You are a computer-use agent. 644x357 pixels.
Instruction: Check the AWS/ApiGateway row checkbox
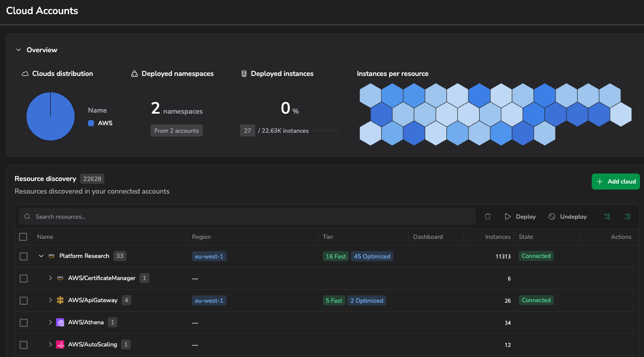click(23, 300)
